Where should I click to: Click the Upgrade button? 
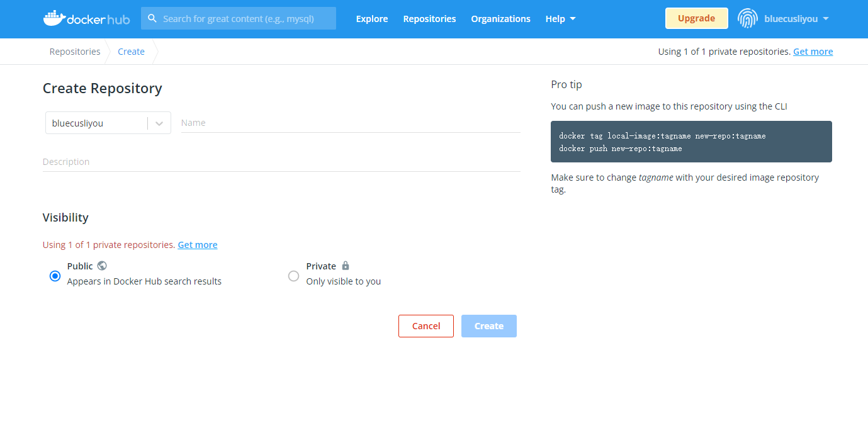tap(696, 18)
